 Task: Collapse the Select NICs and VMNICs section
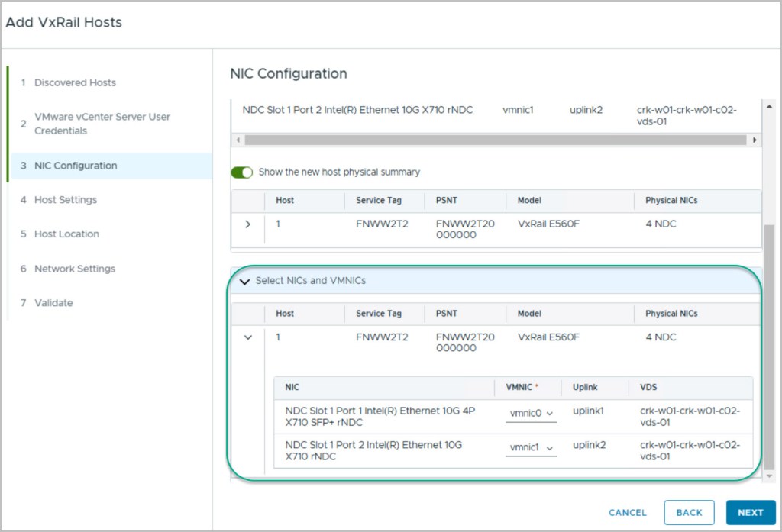(245, 281)
